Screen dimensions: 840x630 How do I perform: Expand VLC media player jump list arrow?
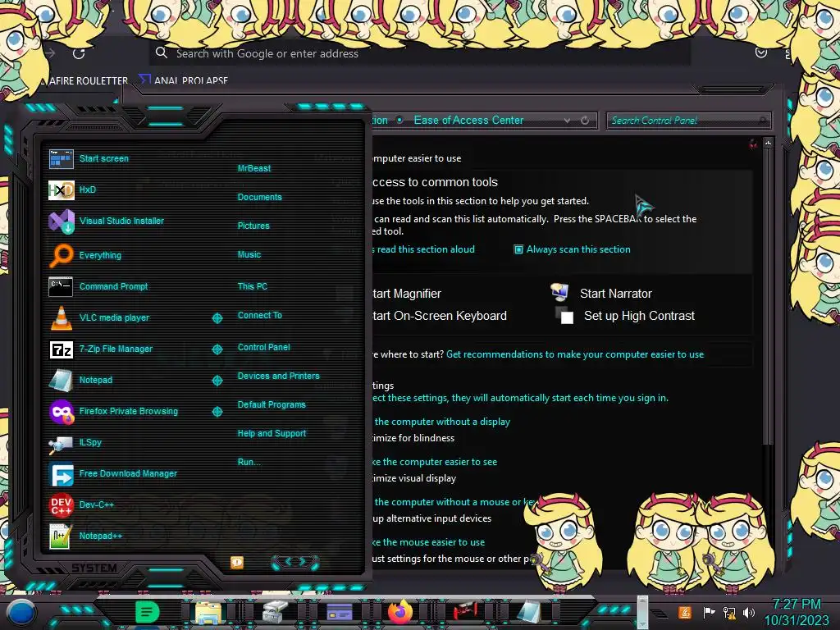(x=217, y=318)
